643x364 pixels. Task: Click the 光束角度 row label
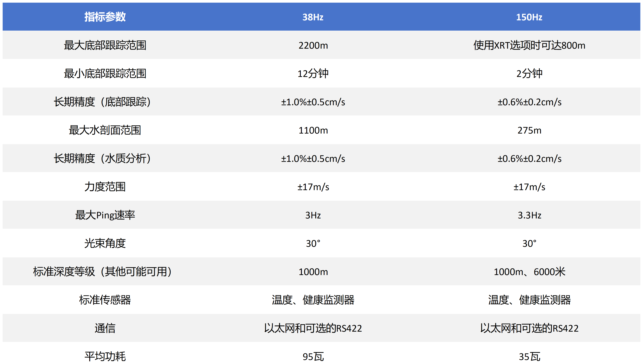pyautogui.click(x=105, y=243)
